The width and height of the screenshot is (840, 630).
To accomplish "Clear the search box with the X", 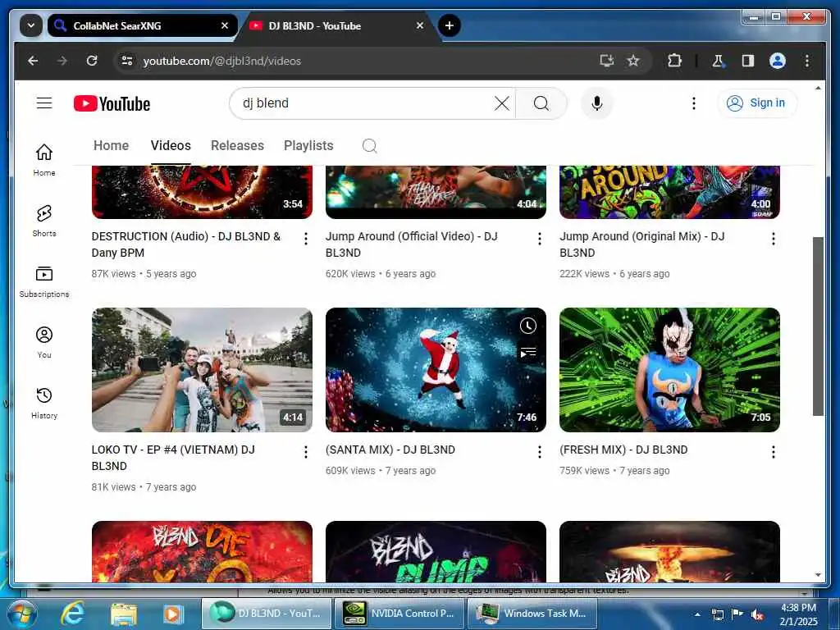I will [x=501, y=103].
